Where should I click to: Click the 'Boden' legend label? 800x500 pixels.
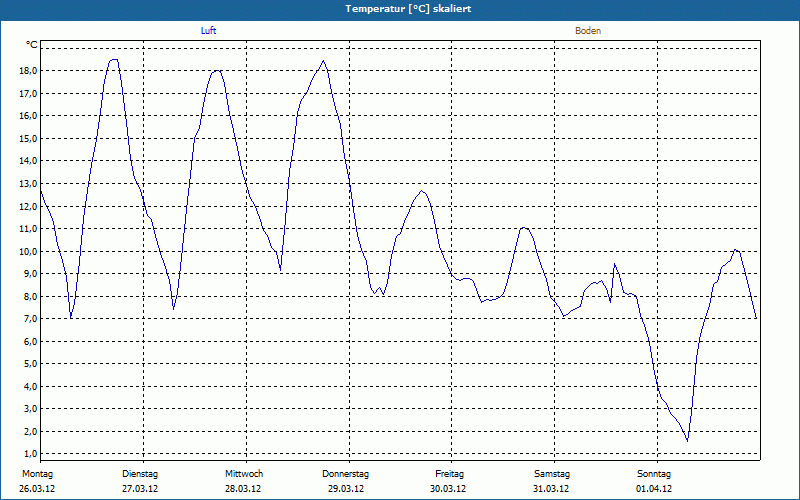[x=588, y=31]
